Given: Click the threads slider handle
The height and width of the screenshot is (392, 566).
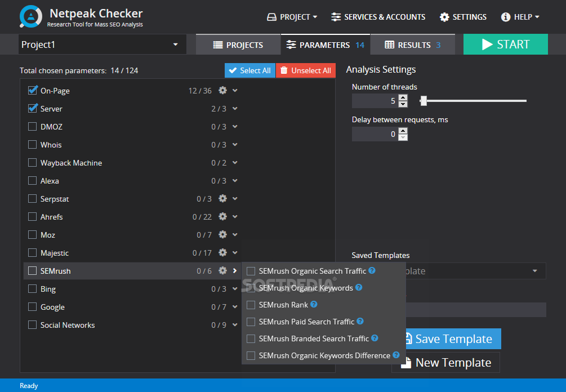Looking at the screenshot, I should (x=424, y=101).
